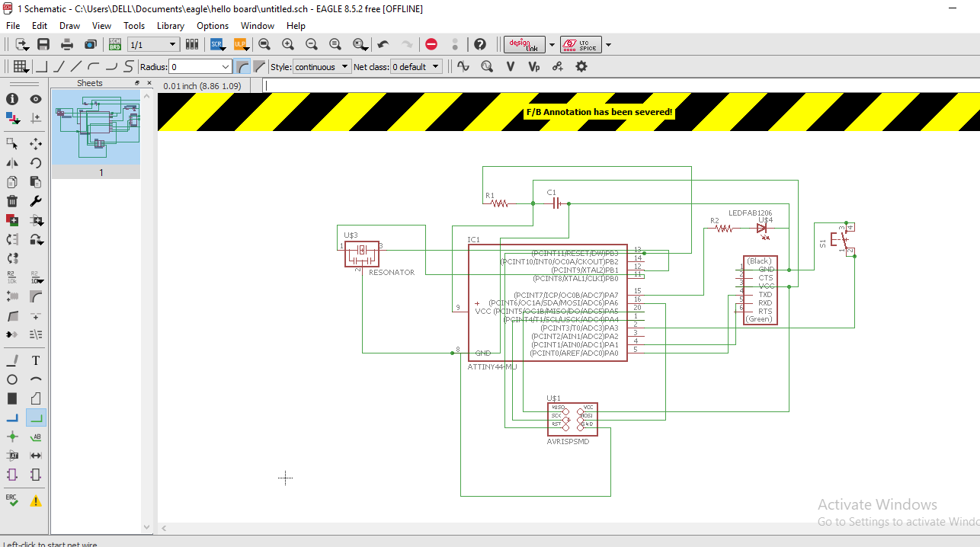This screenshot has height=547, width=980.
Task: Close the Sheets panel
Action: (148, 83)
